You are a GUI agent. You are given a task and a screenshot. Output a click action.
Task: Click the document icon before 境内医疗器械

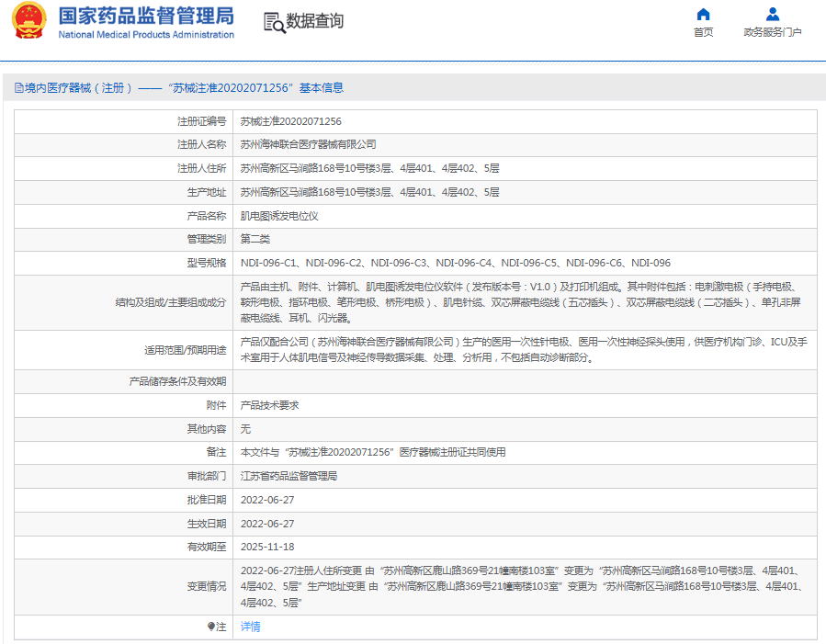[17, 88]
